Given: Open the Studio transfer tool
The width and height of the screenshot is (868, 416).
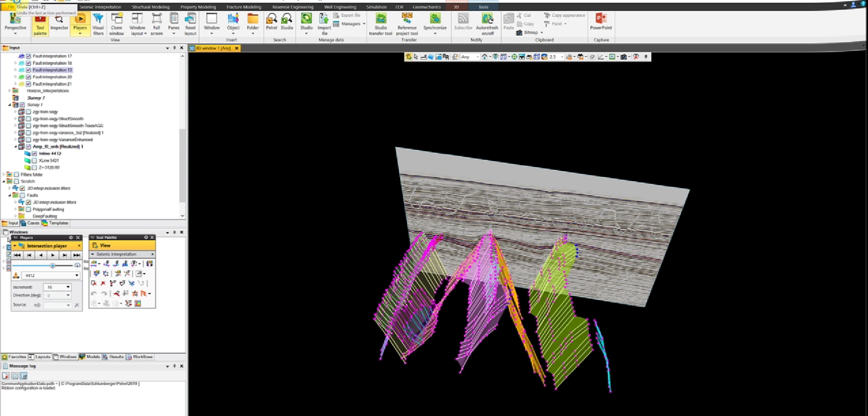Looking at the screenshot, I should coord(380,24).
